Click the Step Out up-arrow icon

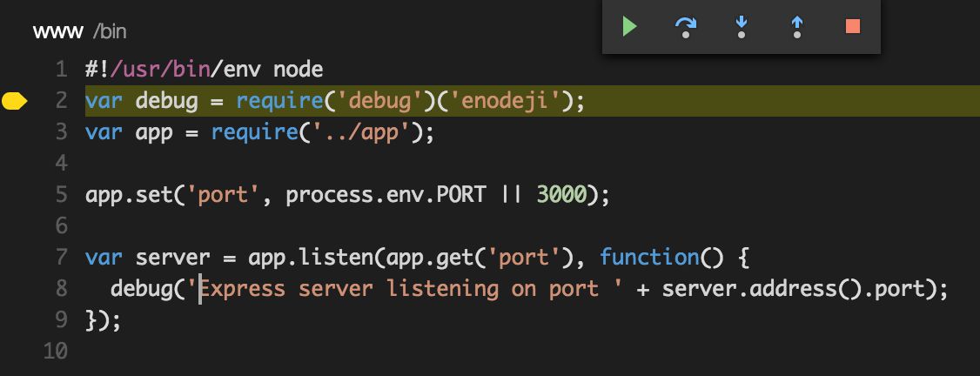pyautogui.click(x=797, y=26)
